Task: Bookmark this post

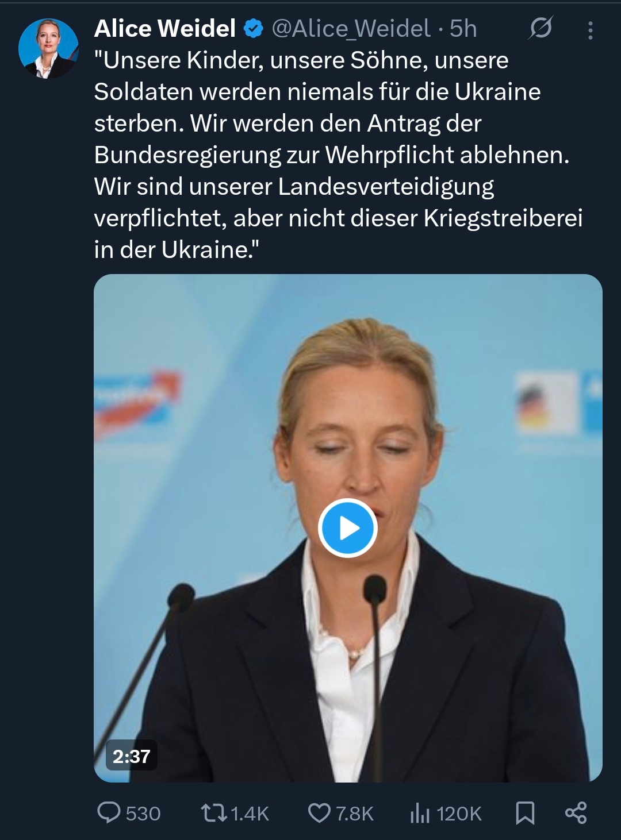Action: (525, 813)
